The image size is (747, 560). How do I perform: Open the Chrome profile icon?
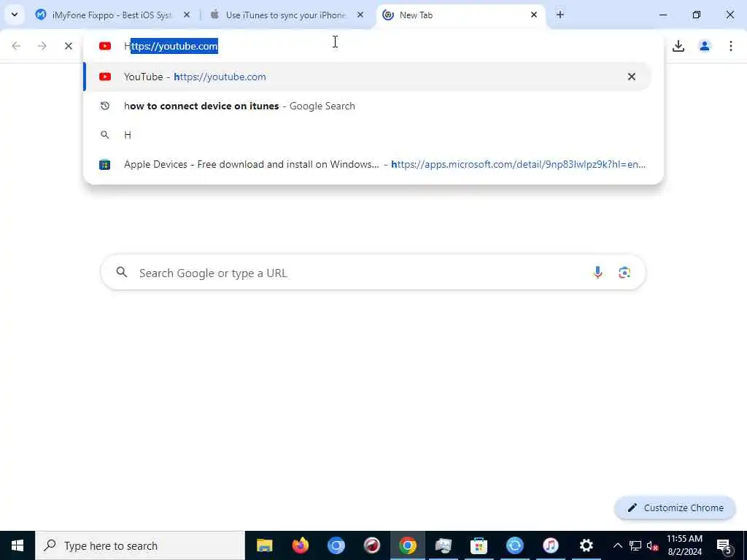(x=705, y=46)
